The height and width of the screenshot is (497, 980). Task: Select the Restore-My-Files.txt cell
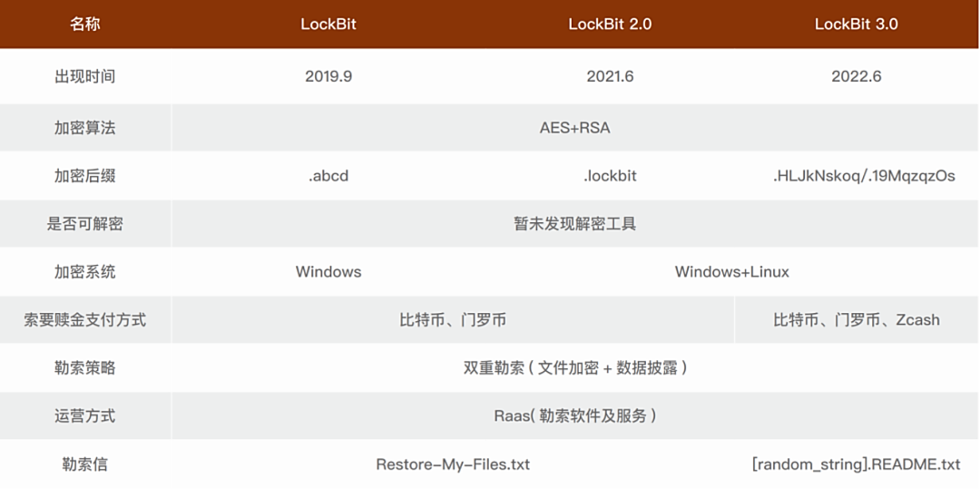pos(453,464)
